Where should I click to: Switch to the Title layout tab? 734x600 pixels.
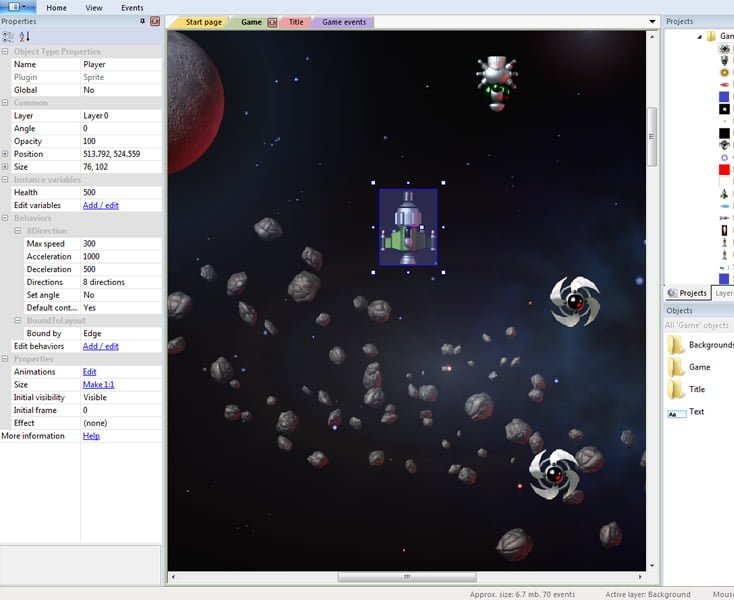(x=295, y=22)
